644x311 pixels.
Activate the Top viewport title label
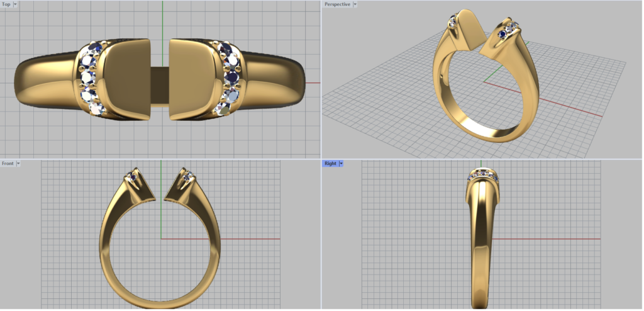6,4
